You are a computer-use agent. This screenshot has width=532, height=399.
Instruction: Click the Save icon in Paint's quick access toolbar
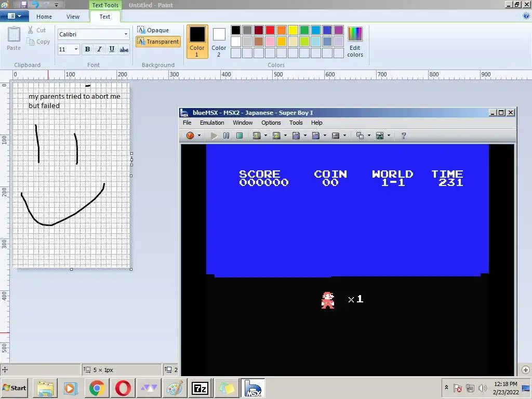23,5
